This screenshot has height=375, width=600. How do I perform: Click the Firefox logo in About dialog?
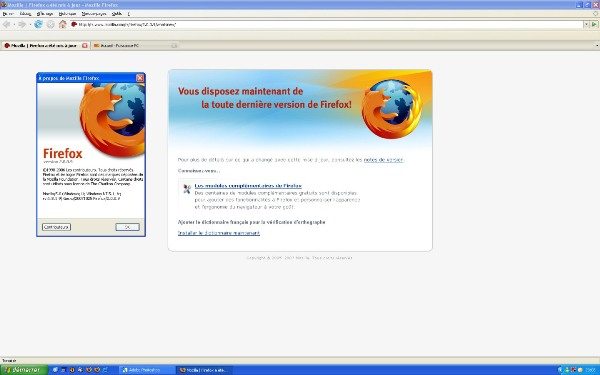112,119
